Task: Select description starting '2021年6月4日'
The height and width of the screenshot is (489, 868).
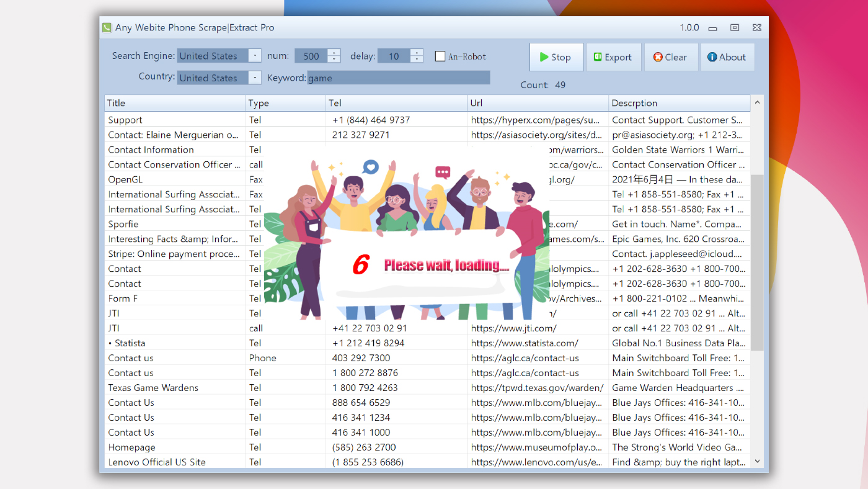Action: 680,179
